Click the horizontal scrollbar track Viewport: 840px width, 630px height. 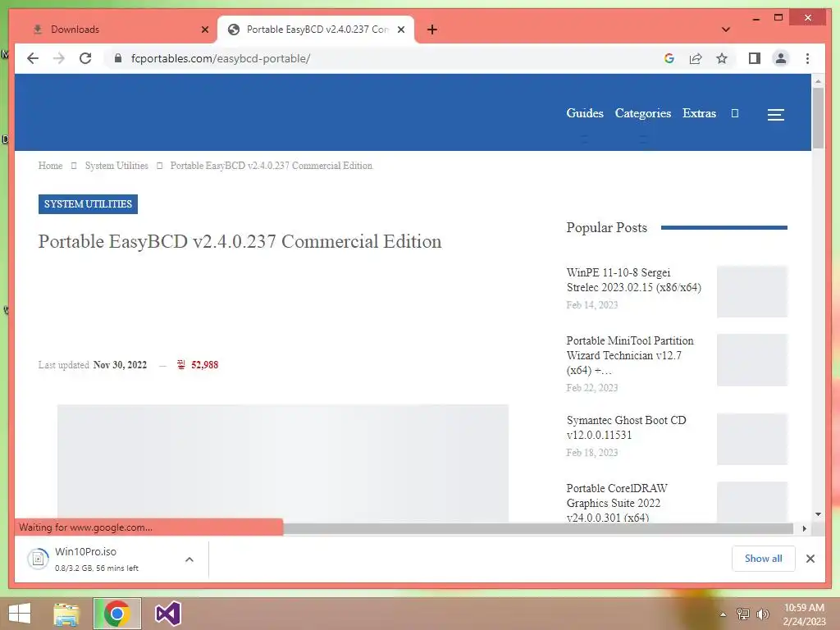tap(538, 529)
